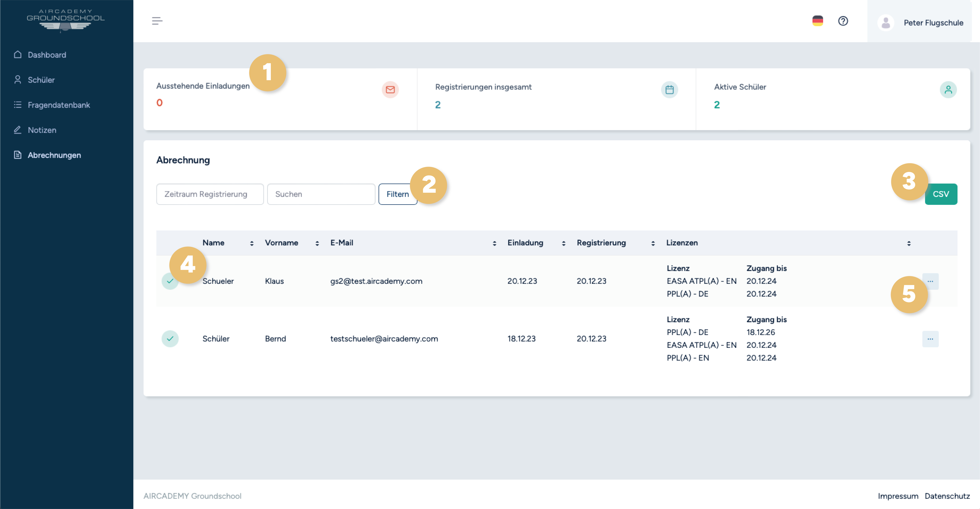
Task: Toggle the checkmark for Klaus Schueler row
Action: click(x=170, y=281)
